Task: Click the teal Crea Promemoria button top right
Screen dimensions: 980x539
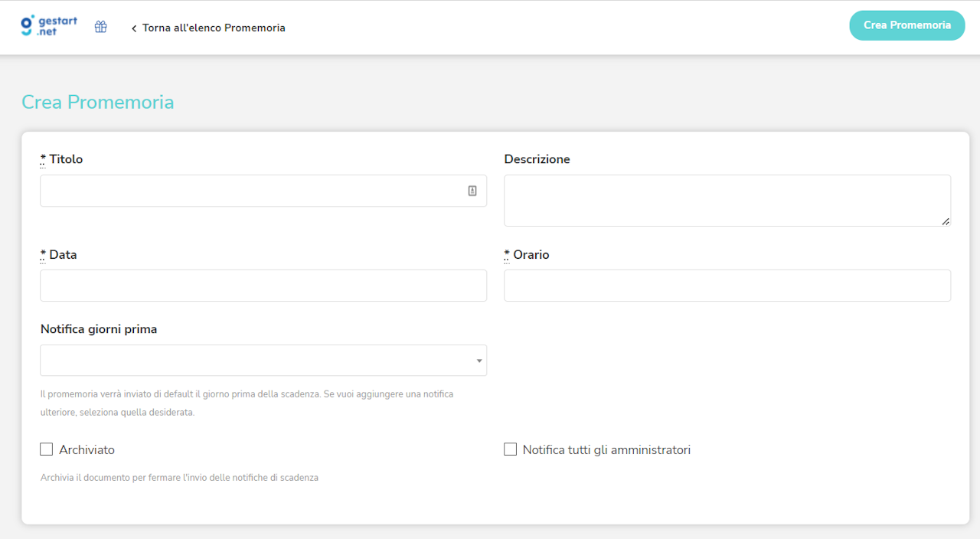Action: point(906,25)
